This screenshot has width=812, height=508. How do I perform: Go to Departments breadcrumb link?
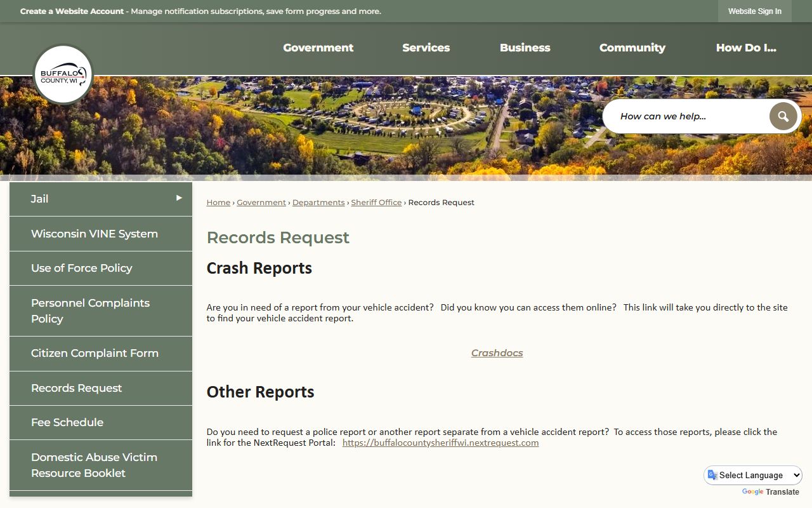click(x=318, y=203)
